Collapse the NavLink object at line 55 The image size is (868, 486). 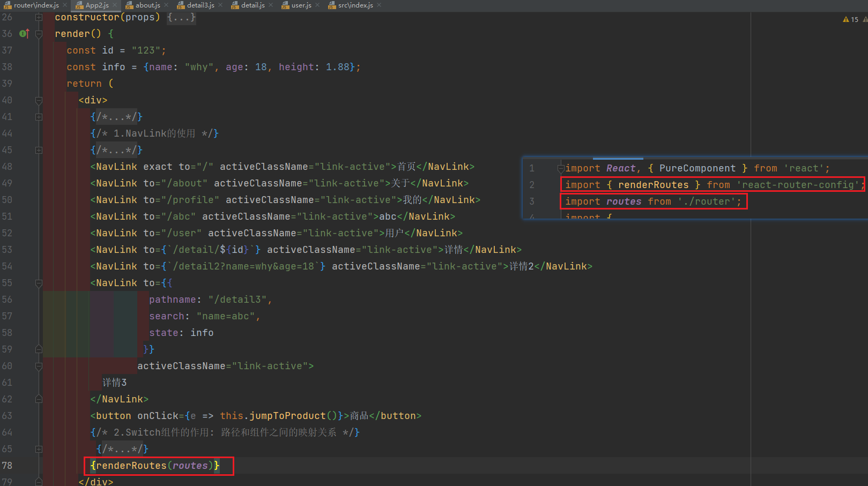[39, 283]
